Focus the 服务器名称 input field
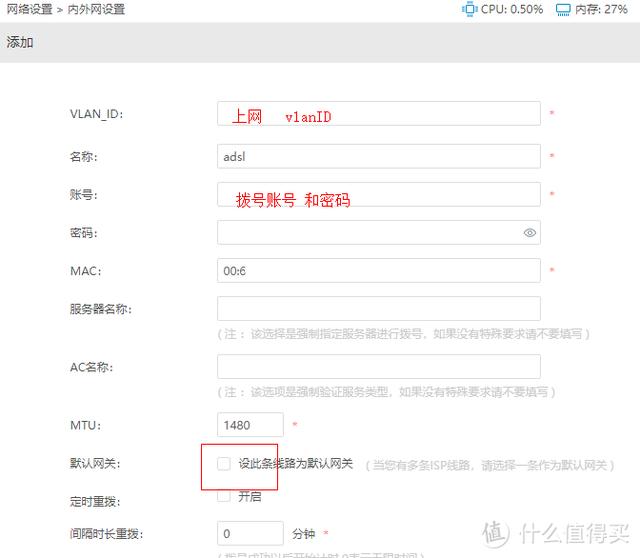This screenshot has width=640, height=558. tap(379, 309)
